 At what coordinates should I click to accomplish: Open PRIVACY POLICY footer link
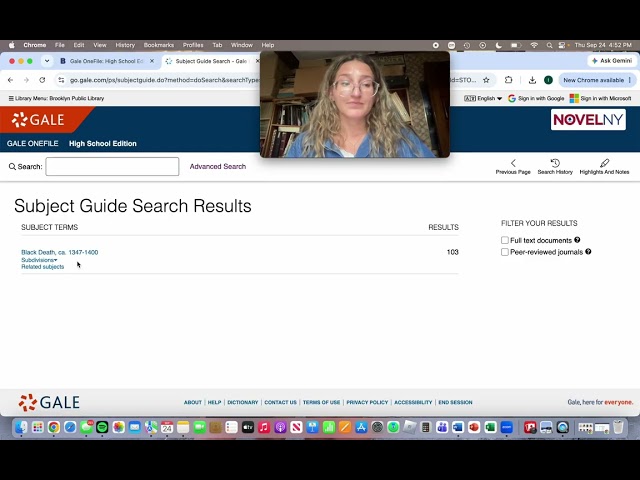coord(367,402)
